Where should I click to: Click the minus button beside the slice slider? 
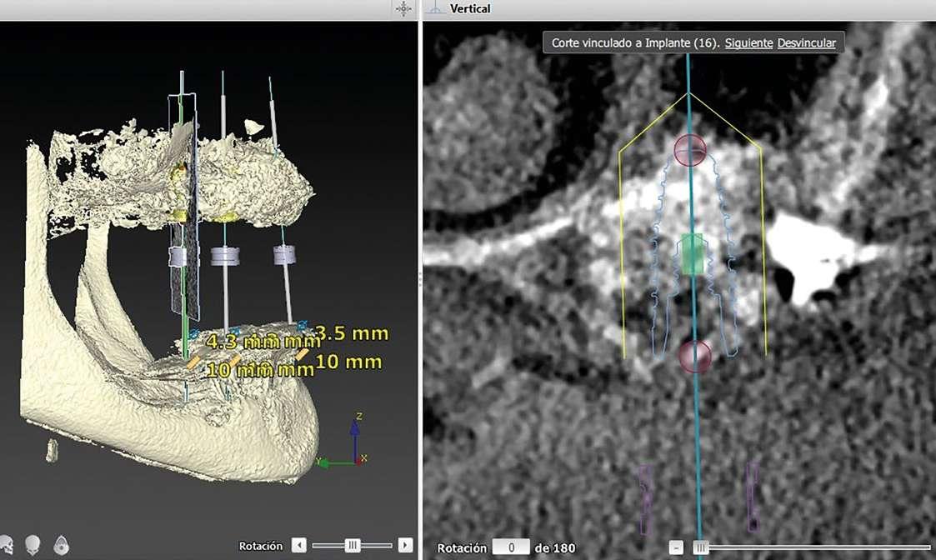coord(676,547)
